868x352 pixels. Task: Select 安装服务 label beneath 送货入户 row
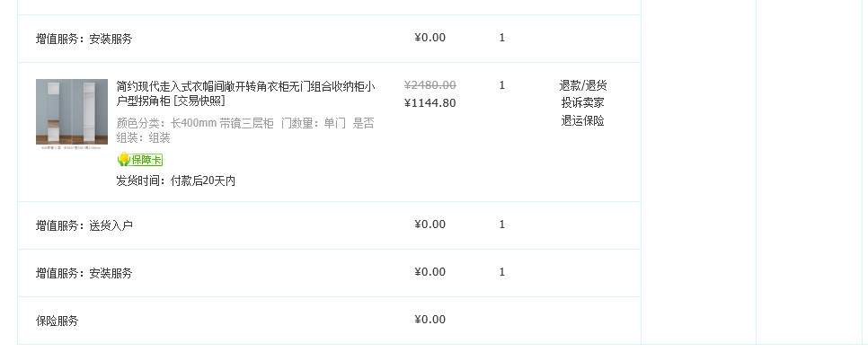[84, 273]
